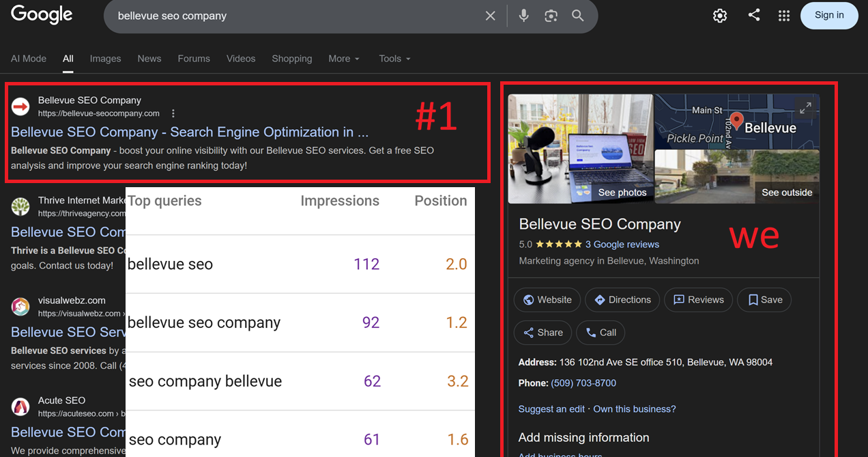The image size is (868, 457).
Task: Click the 'bellevue seo company' query row
Action: point(300,322)
